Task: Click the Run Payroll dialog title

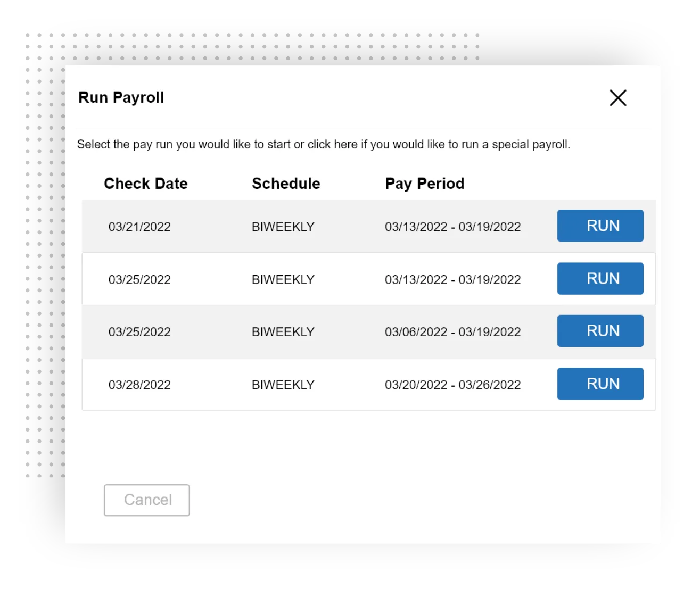Action: click(x=121, y=97)
